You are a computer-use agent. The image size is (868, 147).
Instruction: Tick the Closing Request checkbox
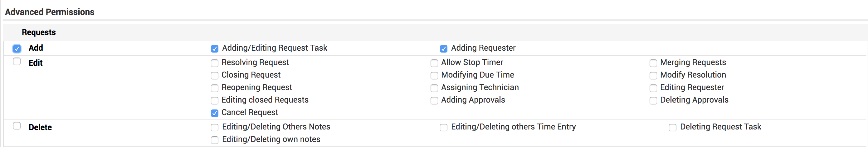pyautogui.click(x=215, y=76)
